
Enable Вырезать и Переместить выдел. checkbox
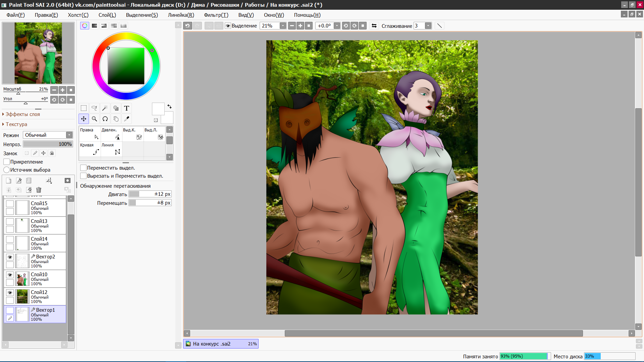coord(84,176)
